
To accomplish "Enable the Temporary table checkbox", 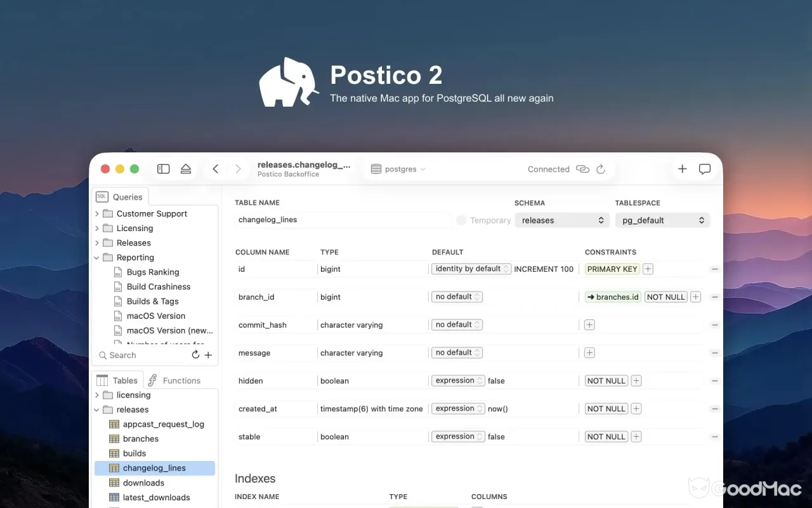I will coord(462,220).
